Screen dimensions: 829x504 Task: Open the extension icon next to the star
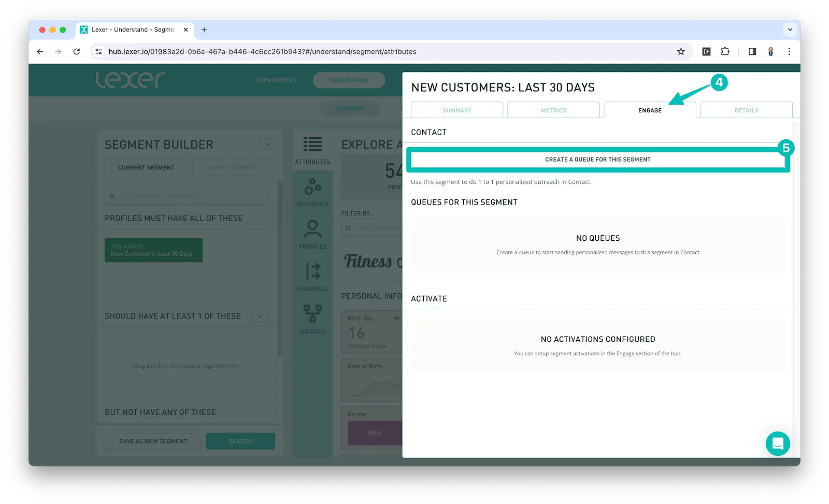706,51
